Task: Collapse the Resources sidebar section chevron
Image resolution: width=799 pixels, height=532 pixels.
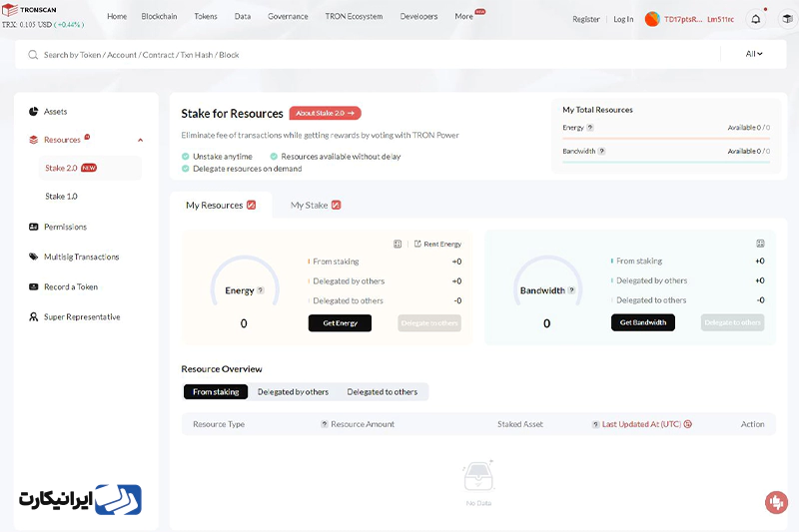Action: click(140, 140)
